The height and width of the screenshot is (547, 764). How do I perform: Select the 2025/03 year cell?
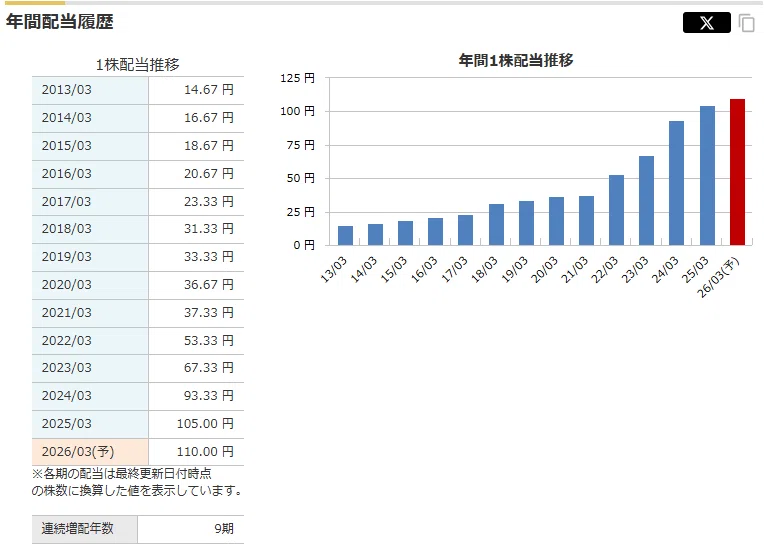90,424
